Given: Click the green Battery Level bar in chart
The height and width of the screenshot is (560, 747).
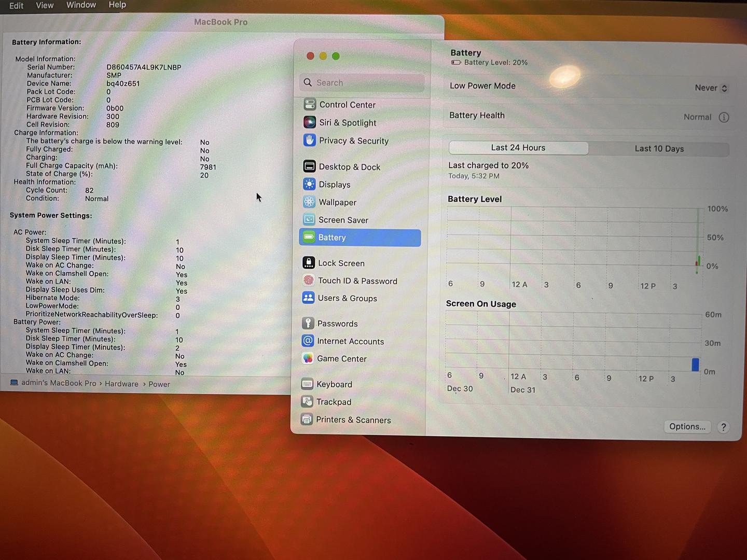Looking at the screenshot, I should (699, 260).
